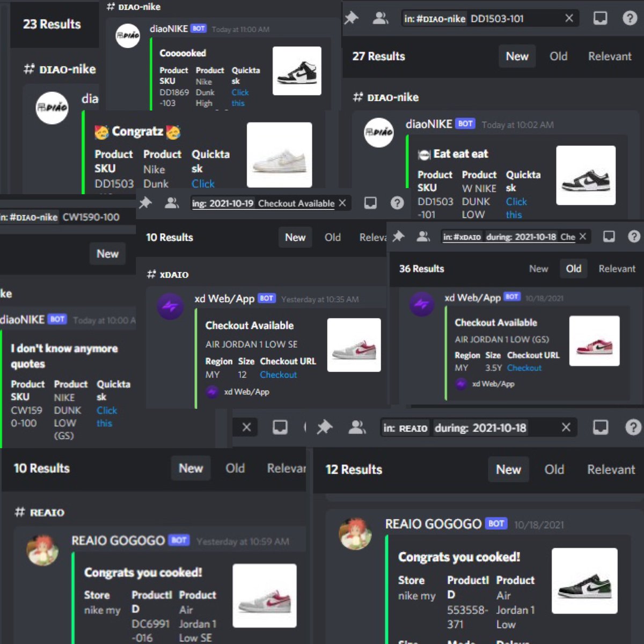Toggle New sorting for the 27 Results panel
This screenshot has height=644, width=644.
pos(517,56)
